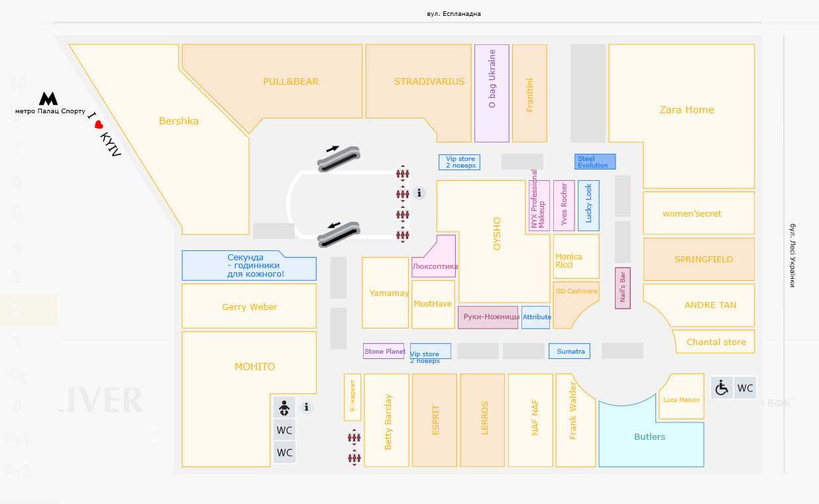Switch to floor 1 in level selector
The height and width of the screenshot is (504, 819).
18,342
